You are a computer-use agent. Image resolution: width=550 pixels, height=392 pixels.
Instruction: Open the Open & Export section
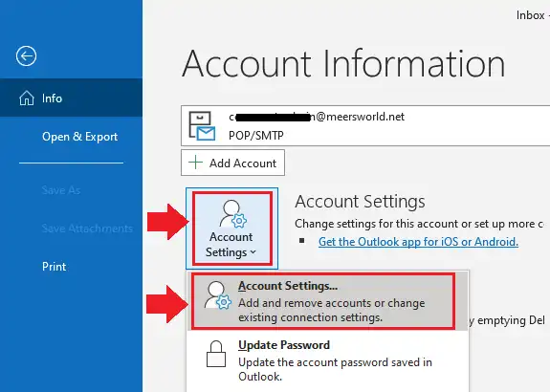pyautogui.click(x=79, y=137)
